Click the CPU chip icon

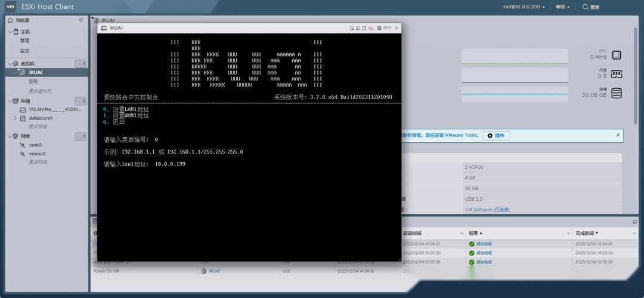pos(617,55)
